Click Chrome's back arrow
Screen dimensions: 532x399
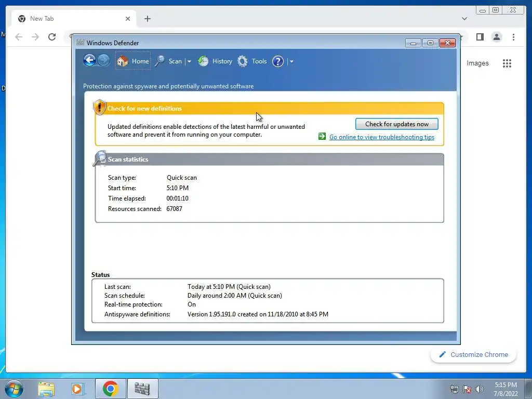point(19,37)
